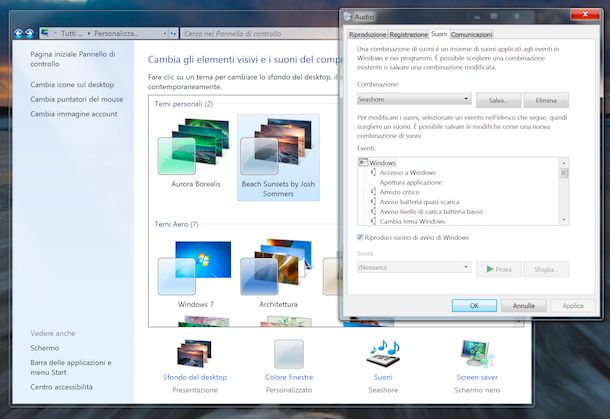
Task: Select Accesso a Windows event
Action: pos(408,172)
